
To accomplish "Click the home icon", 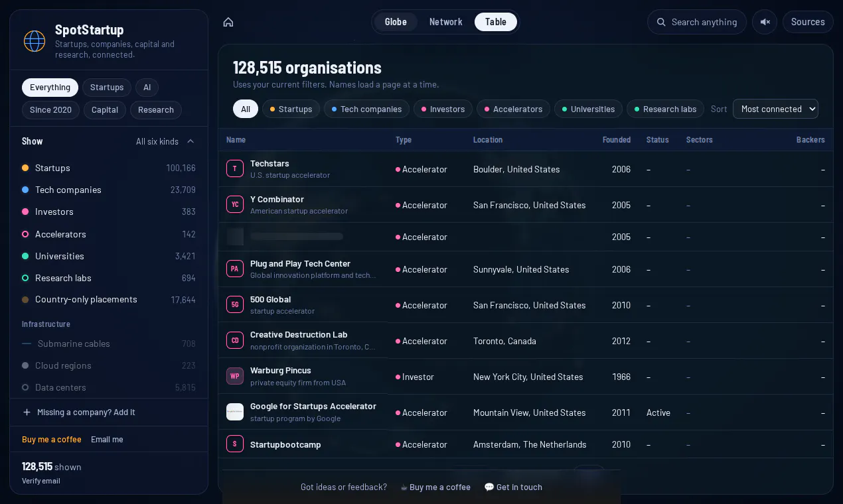I will click(228, 22).
